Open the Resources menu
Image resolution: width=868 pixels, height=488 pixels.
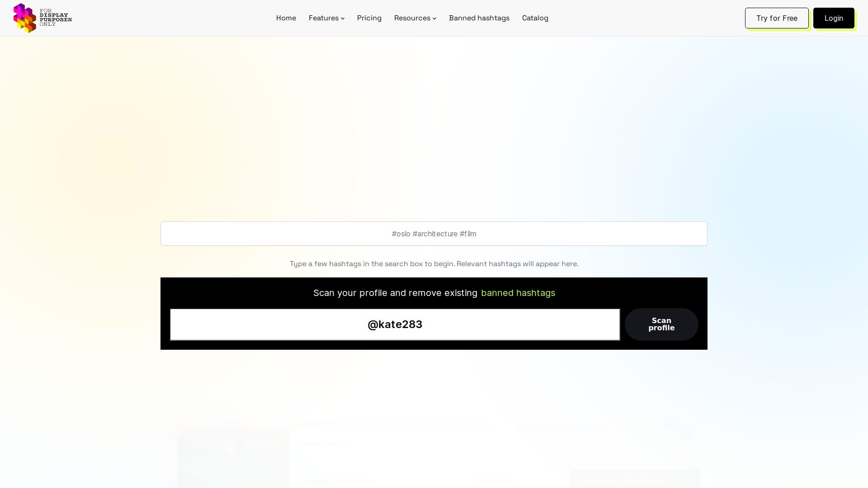coord(412,18)
